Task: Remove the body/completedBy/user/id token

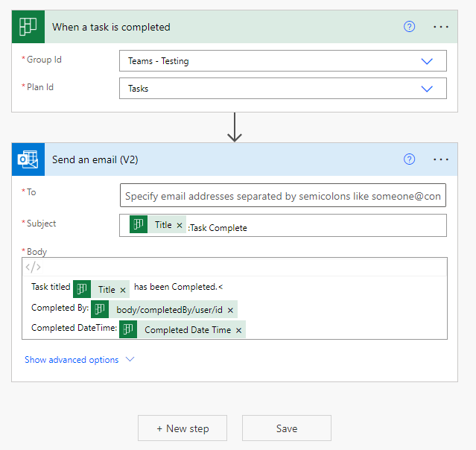Action: [230, 310]
